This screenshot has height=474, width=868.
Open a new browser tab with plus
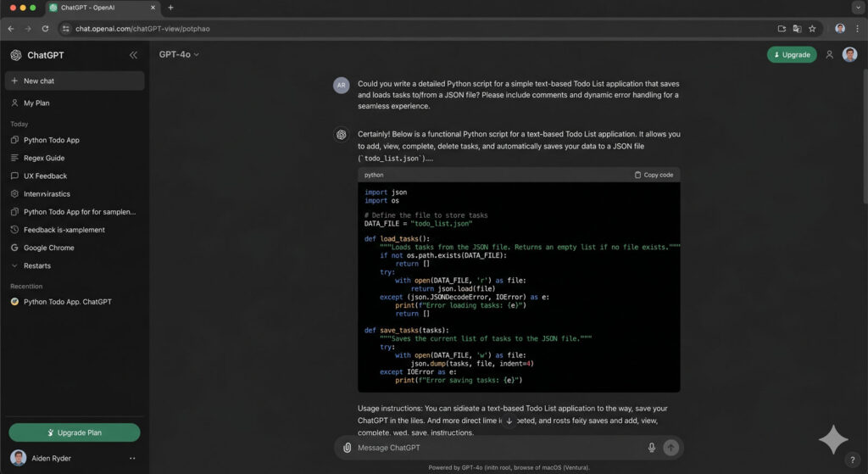170,8
